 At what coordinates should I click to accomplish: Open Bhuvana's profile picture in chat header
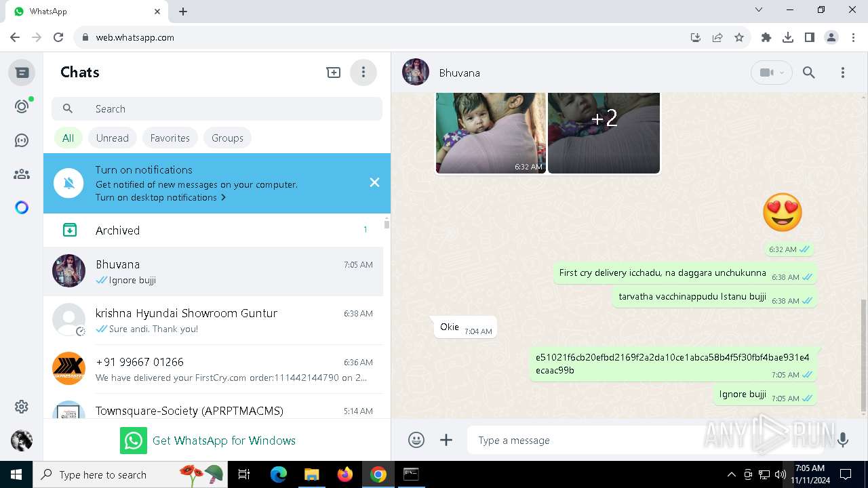click(416, 72)
